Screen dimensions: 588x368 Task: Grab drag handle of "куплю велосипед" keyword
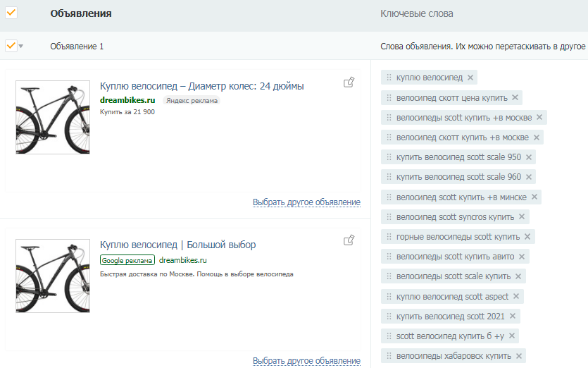[389, 78]
